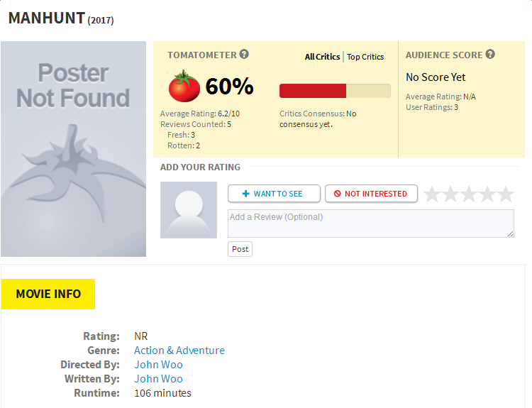Open director John Woo's page
Image resolution: width=532 pixels, height=408 pixels.
[x=158, y=365]
